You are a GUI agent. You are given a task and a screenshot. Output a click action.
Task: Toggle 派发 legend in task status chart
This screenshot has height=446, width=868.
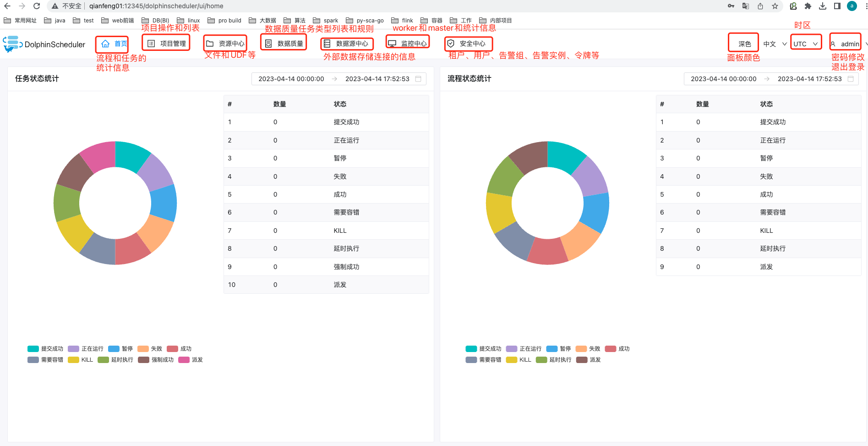191,360
